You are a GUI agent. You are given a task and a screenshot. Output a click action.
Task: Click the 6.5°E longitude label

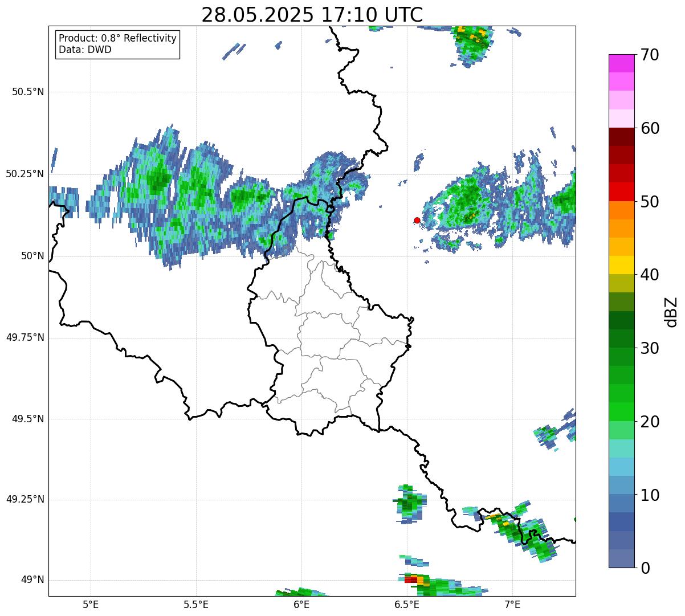tap(407, 605)
